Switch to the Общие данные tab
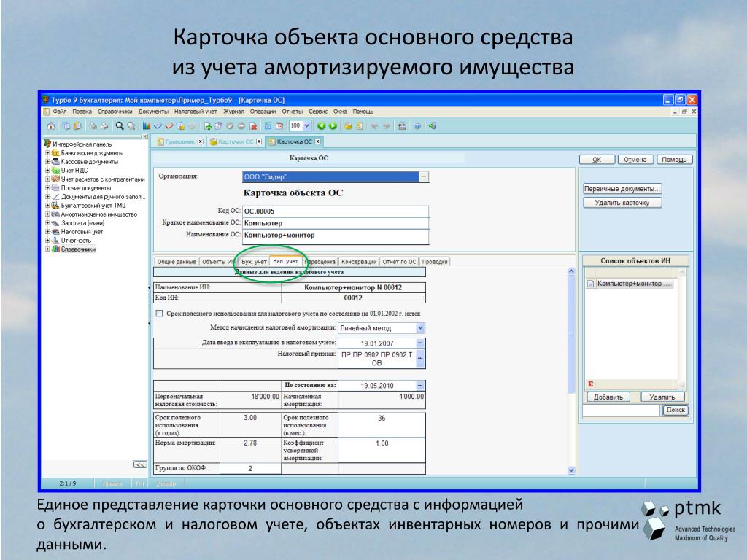Screen dimensions: 747x560 coord(177,262)
